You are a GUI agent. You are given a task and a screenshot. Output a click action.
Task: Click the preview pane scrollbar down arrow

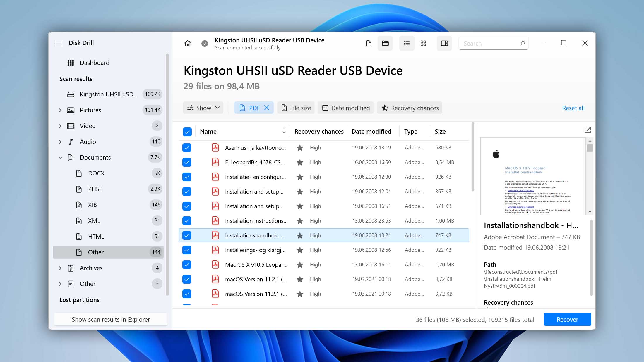tap(590, 211)
